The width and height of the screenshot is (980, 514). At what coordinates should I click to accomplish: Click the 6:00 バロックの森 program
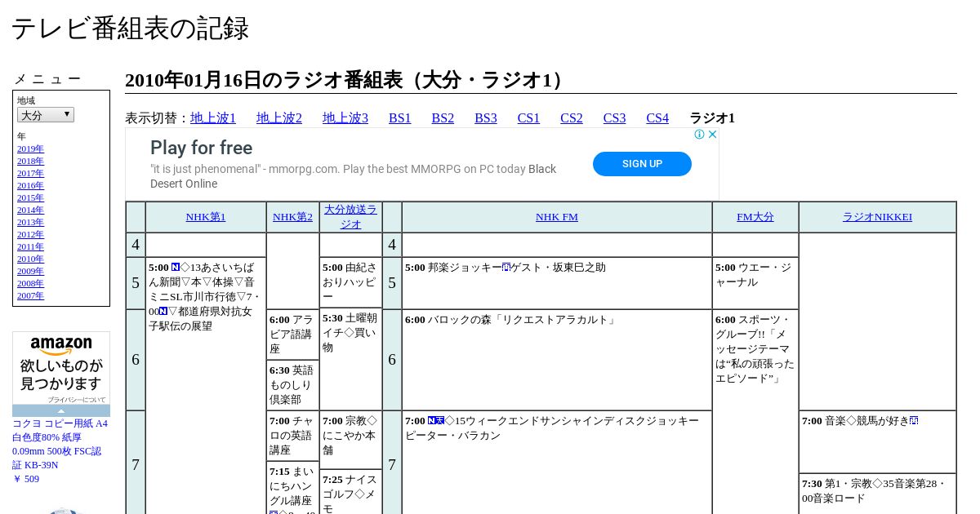557,360
